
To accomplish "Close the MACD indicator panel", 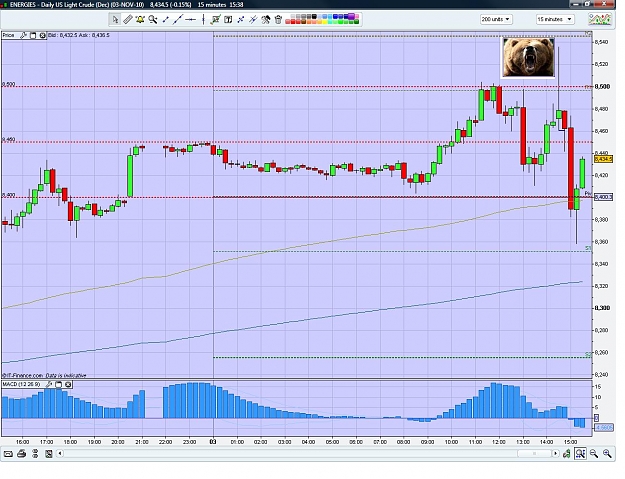I will coord(68,385).
